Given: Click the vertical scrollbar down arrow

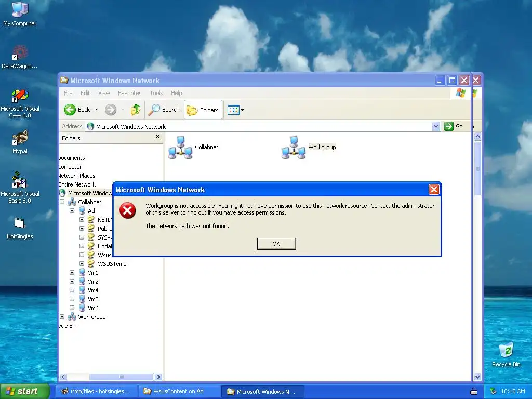Looking at the screenshot, I should [x=477, y=377].
